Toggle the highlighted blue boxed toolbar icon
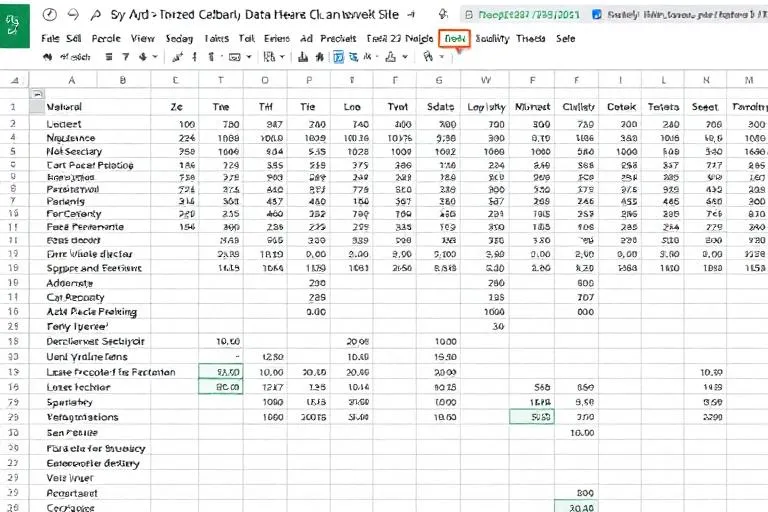Image resolution: width=768 pixels, height=512 pixels. coord(338,57)
